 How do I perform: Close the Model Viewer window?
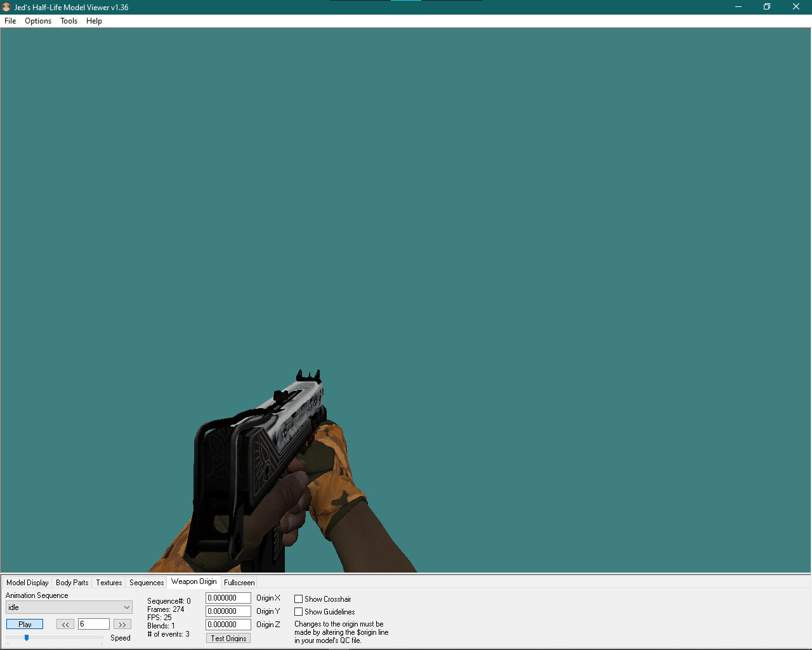(796, 7)
